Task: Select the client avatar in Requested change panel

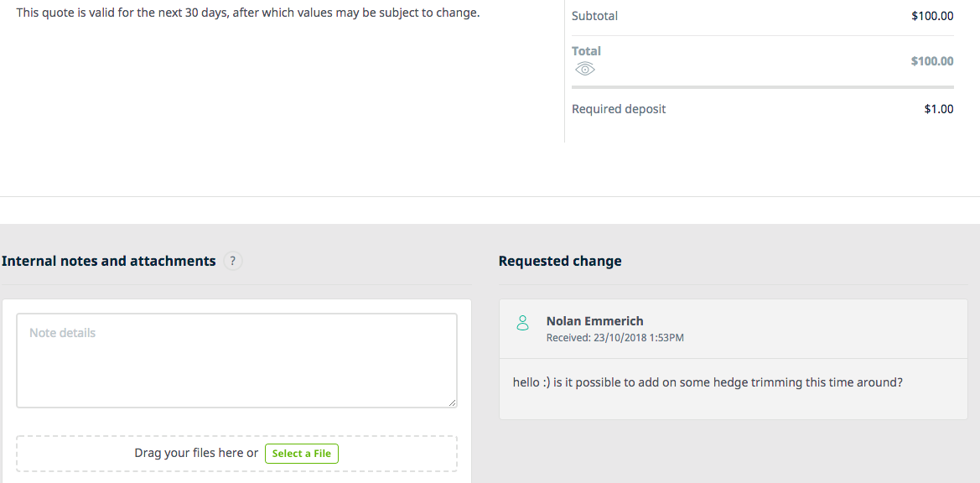Action: click(x=523, y=321)
